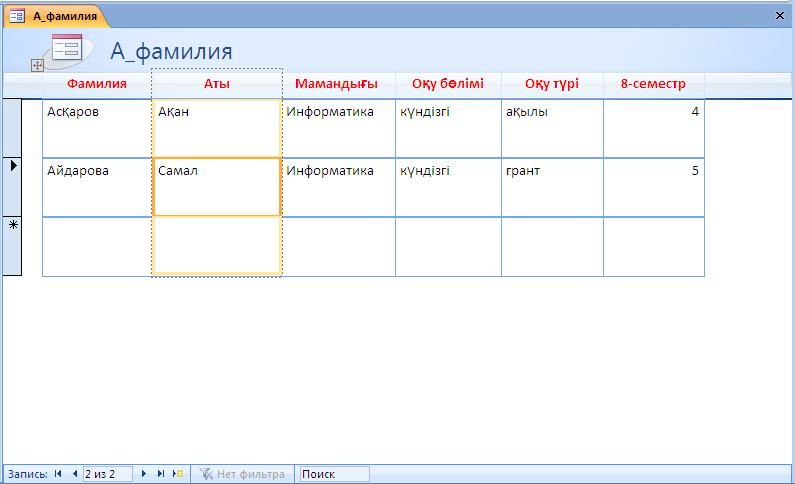Click Информатика cell in Айдарова row
795x484 pixels.
coord(338,187)
